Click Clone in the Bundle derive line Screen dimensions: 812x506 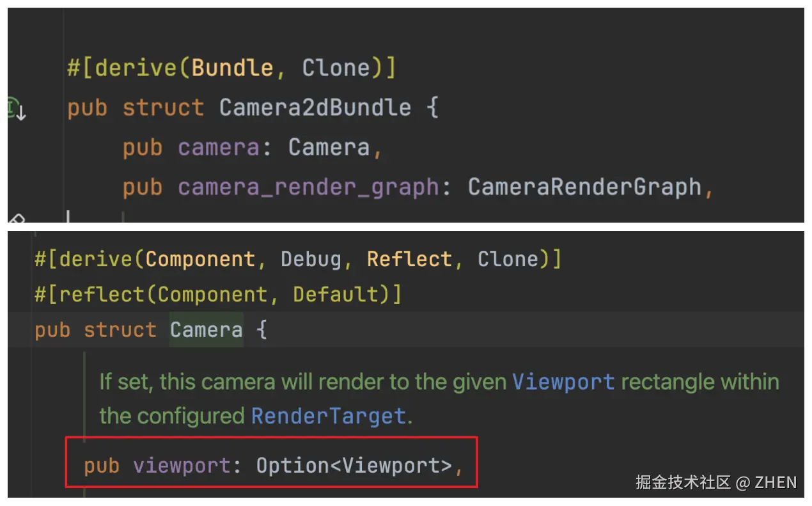(336, 68)
